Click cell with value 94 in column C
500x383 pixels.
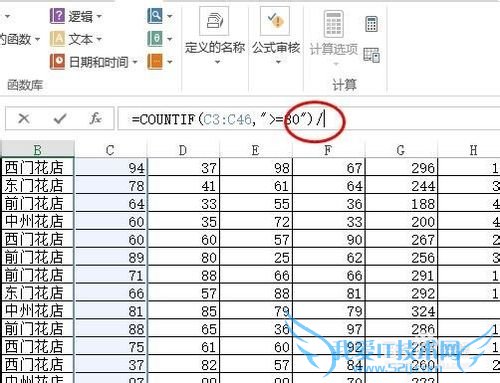click(x=110, y=167)
